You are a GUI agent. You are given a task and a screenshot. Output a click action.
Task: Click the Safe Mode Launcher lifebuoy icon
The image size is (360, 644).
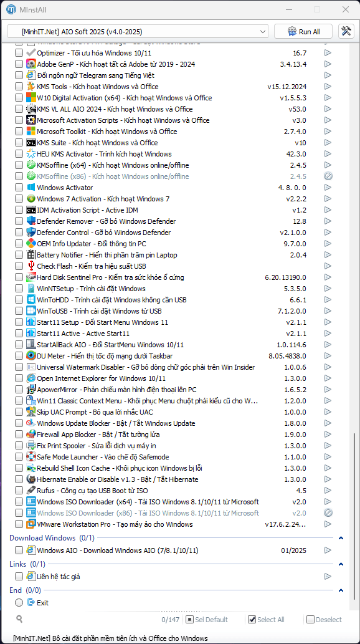pos(31,457)
